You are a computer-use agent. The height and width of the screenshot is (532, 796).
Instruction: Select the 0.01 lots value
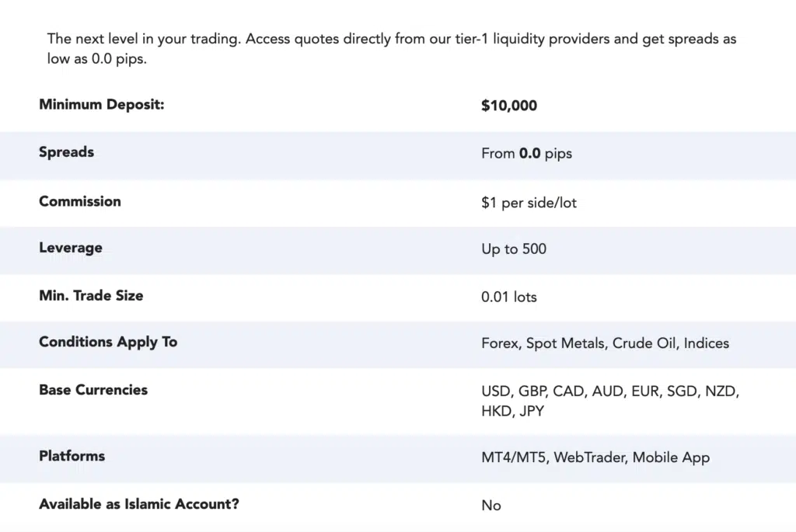pos(509,297)
